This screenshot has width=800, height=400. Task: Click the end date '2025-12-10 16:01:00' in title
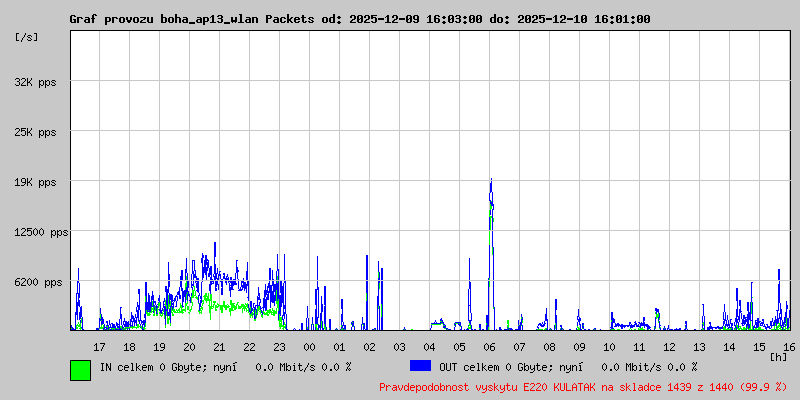coord(584,19)
